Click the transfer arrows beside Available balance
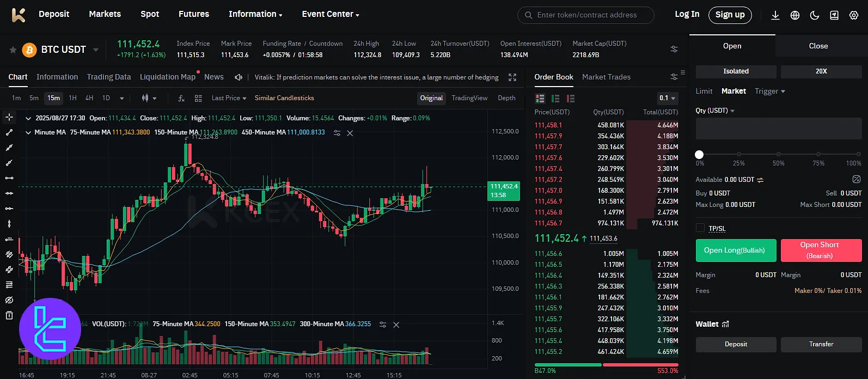The width and height of the screenshot is (868, 379). click(760, 180)
